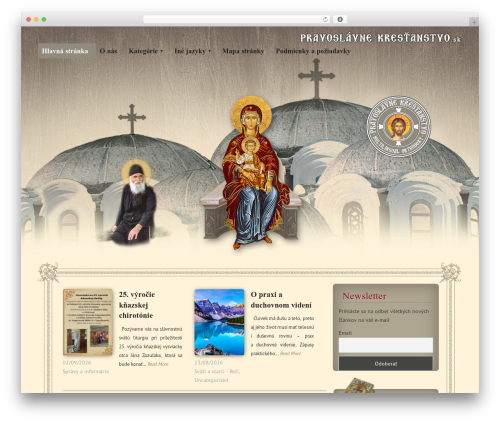Click the 02/09/2026 post date
The height and width of the screenshot is (423, 500).
(77, 363)
